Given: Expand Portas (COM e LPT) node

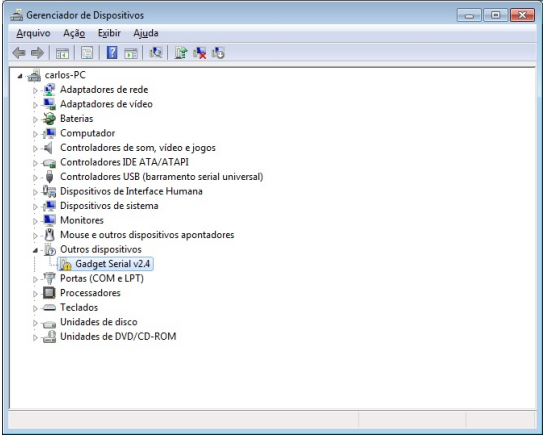Looking at the screenshot, I should (35, 279).
